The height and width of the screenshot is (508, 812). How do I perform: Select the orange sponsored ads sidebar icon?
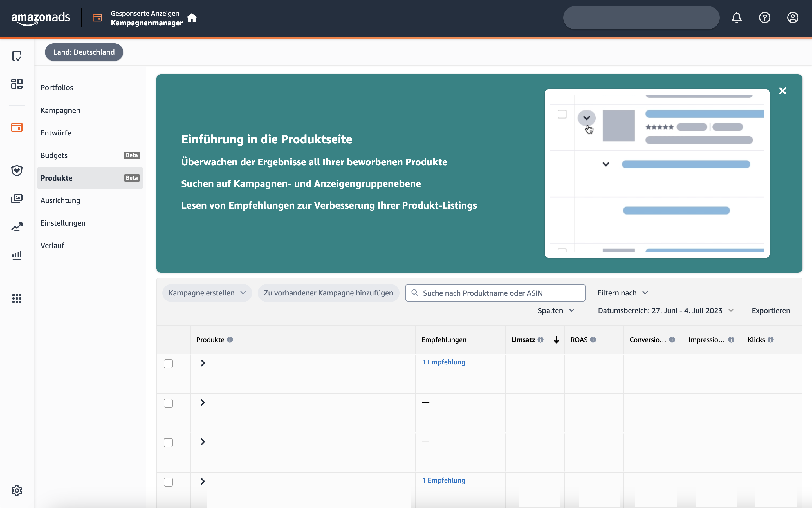[x=17, y=127]
